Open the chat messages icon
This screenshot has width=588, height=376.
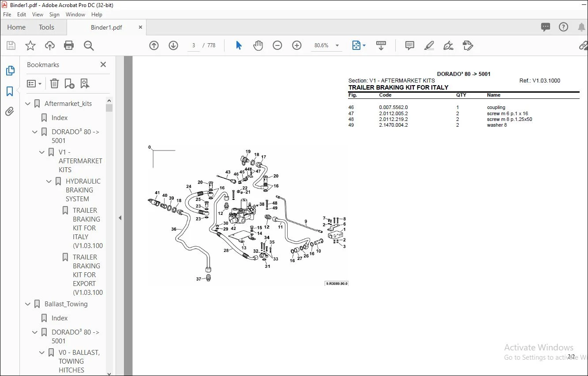coord(546,27)
